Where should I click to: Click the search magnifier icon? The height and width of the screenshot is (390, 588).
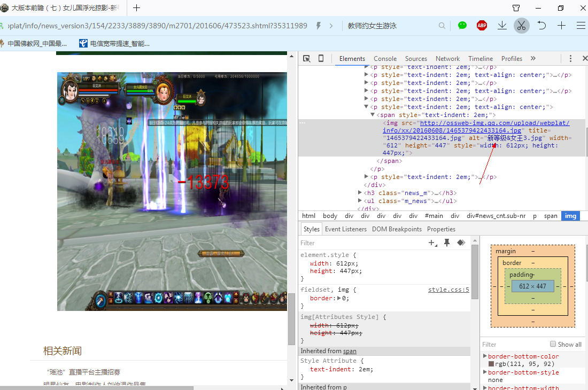442,26
